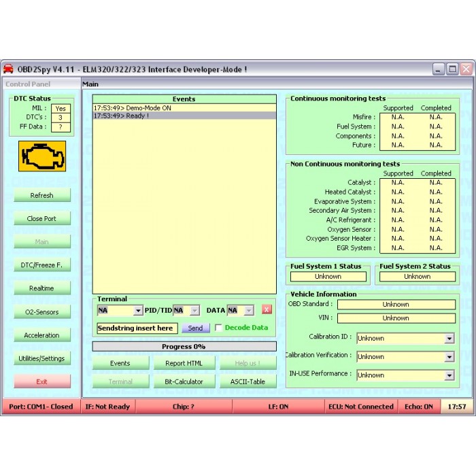
Task: Open the O2-Sensors page
Action: pyautogui.click(x=41, y=312)
